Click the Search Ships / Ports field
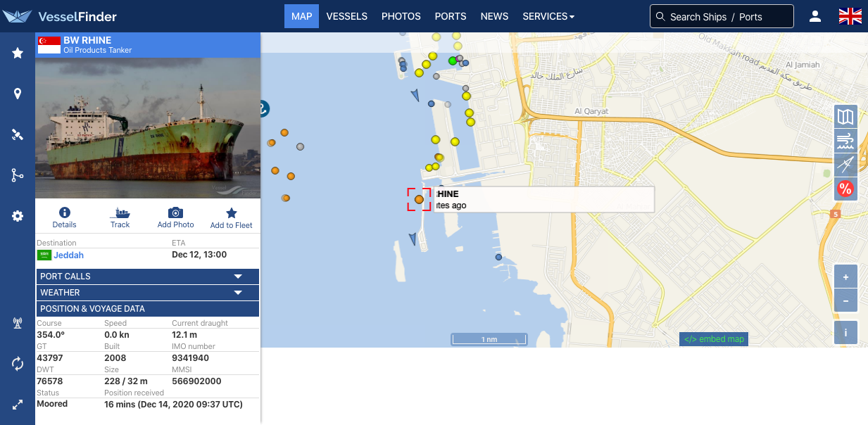The width and height of the screenshot is (868, 425). [722, 16]
